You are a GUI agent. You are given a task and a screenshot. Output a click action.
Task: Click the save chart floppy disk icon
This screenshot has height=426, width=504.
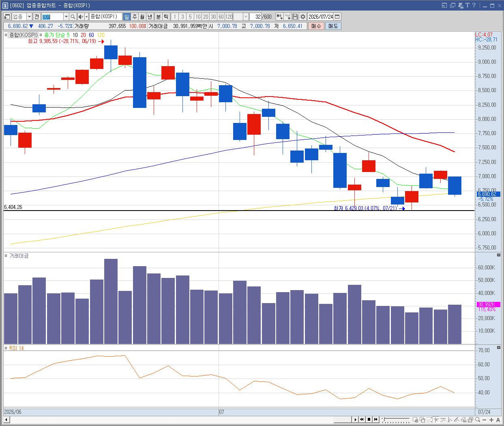coord(295,17)
